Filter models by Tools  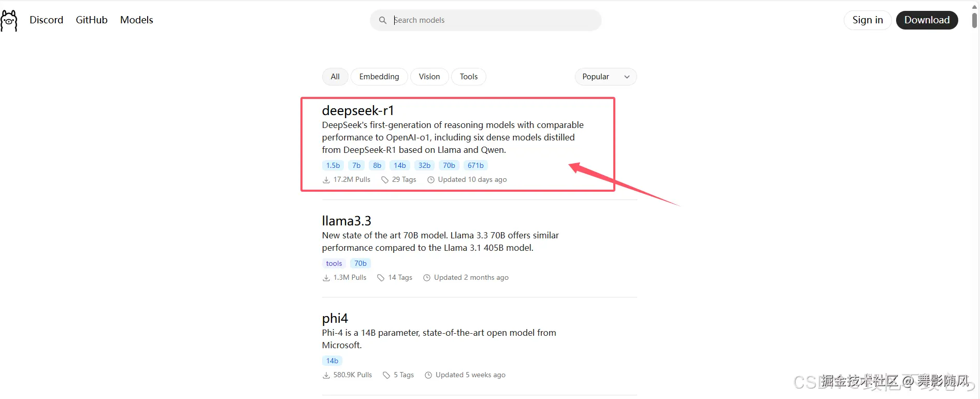point(469,77)
